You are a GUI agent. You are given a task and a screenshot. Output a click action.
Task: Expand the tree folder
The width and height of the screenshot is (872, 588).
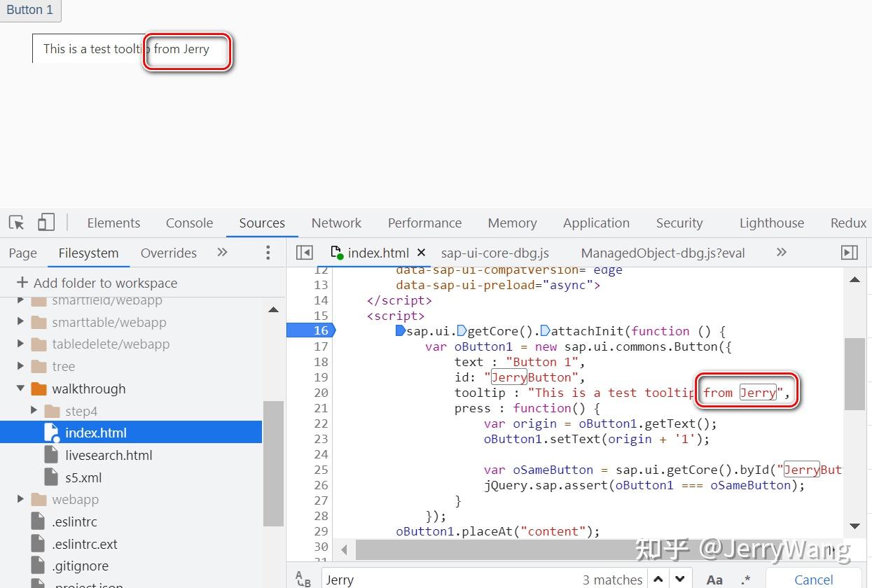click(x=20, y=366)
